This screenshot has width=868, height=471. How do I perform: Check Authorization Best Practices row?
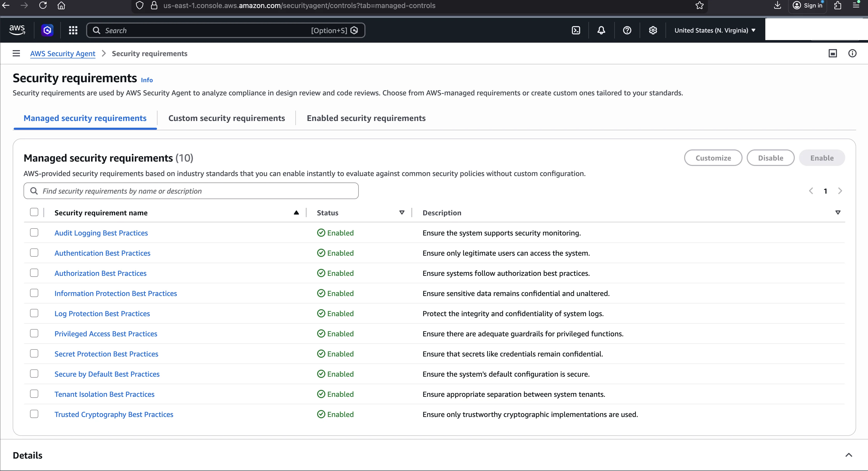click(34, 273)
